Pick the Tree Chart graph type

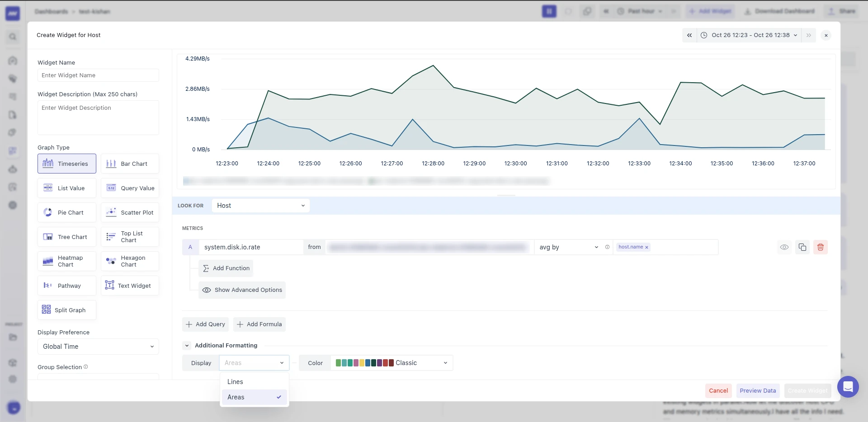pyautogui.click(x=67, y=237)
